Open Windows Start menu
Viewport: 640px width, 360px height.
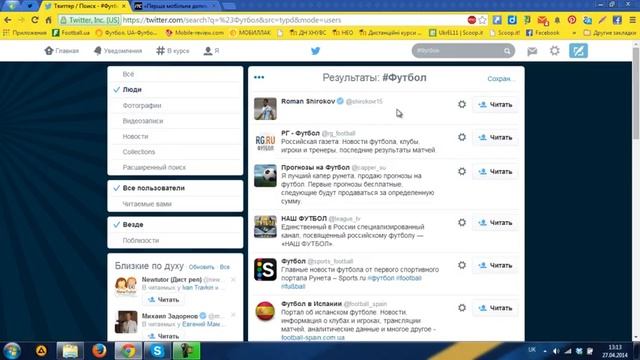click(x=12, y=351)
